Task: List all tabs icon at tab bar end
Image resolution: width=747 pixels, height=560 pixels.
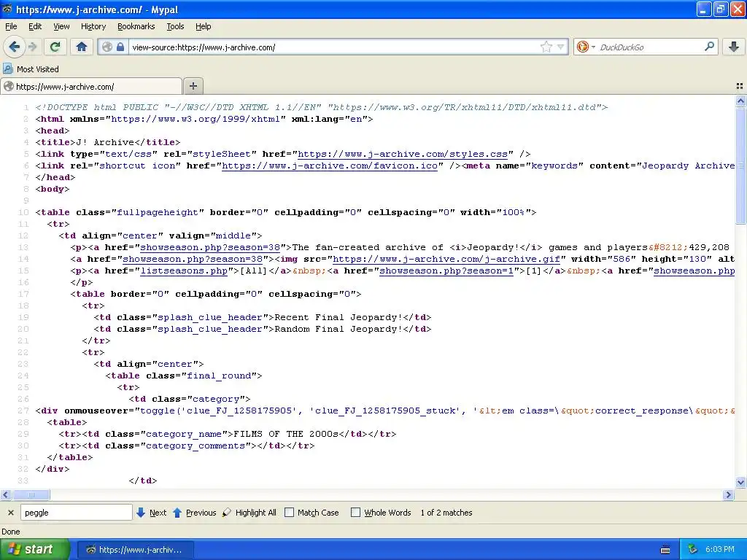Action: pyautogui.click(x=740, y=86)
